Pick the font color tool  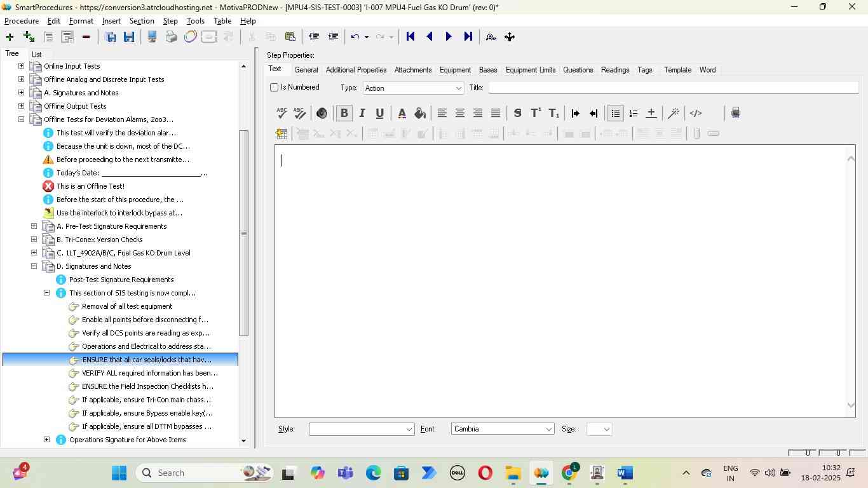[402, 113]
